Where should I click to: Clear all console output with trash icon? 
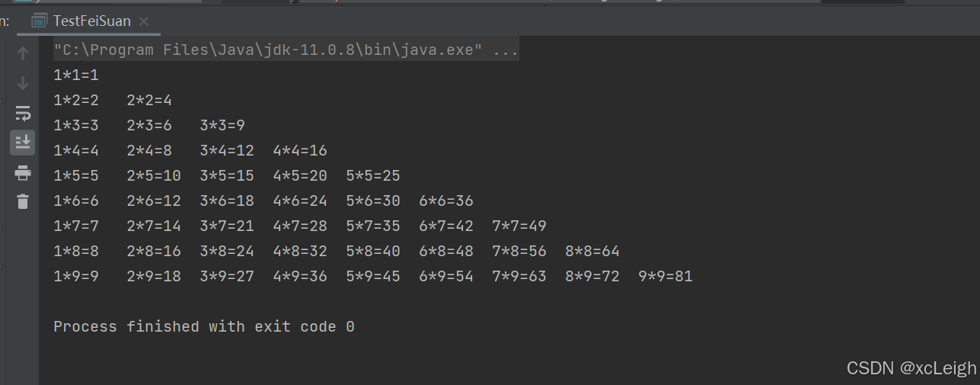click(23, 201)
